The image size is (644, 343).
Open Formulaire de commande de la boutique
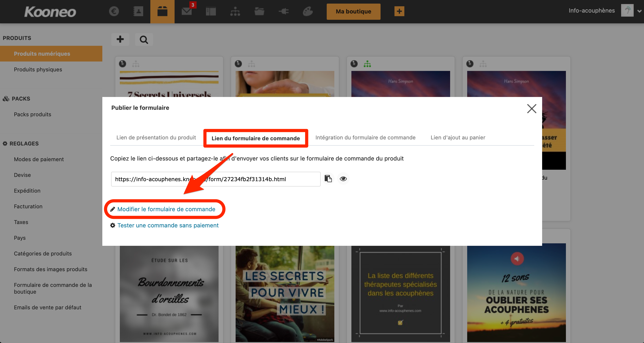point(53,288)
